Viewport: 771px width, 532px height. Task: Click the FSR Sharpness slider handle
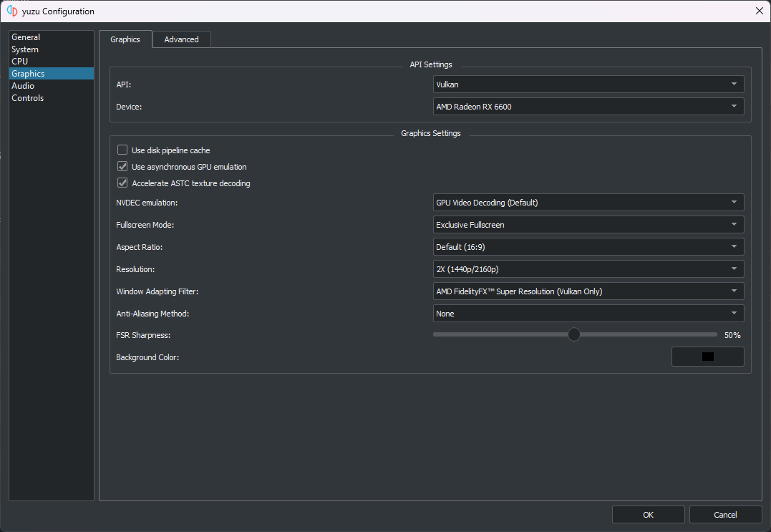point(574,334)
